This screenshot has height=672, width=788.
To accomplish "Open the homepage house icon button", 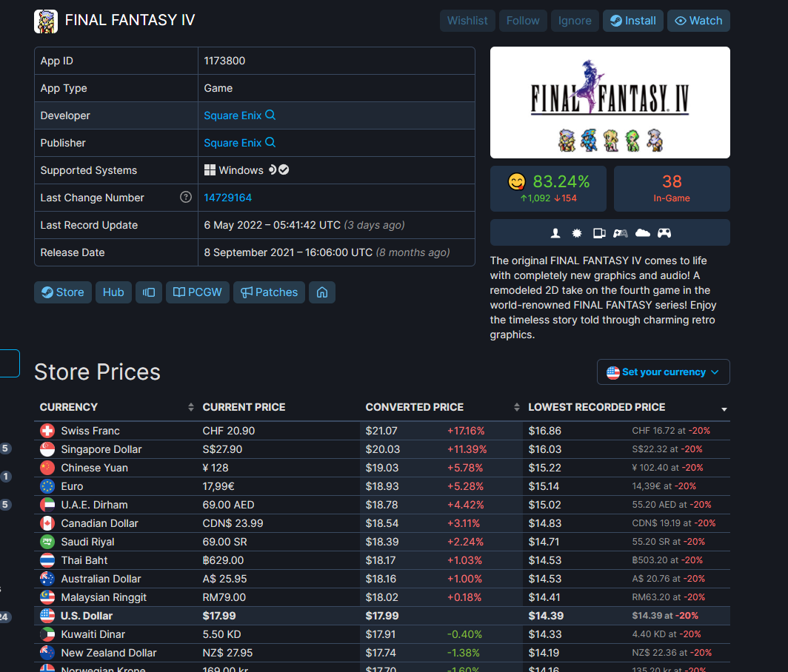I will [x=322, y=292].
